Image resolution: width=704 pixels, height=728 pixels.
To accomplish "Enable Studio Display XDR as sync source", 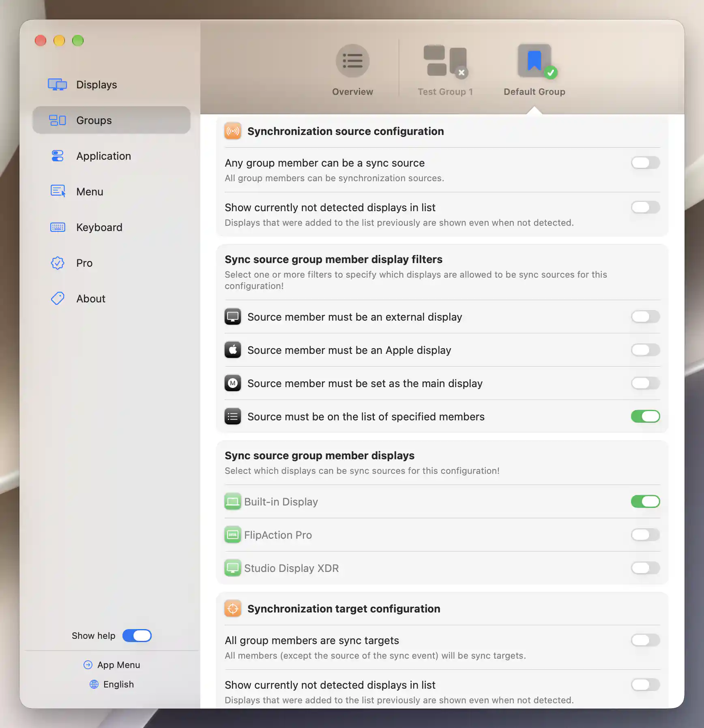I will [x=645, y=568].
